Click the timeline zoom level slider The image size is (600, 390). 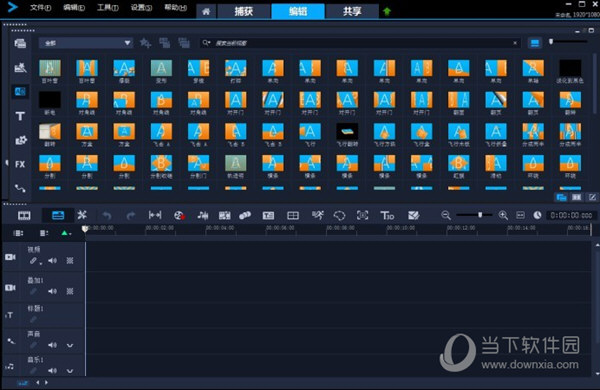click(474, 215)
